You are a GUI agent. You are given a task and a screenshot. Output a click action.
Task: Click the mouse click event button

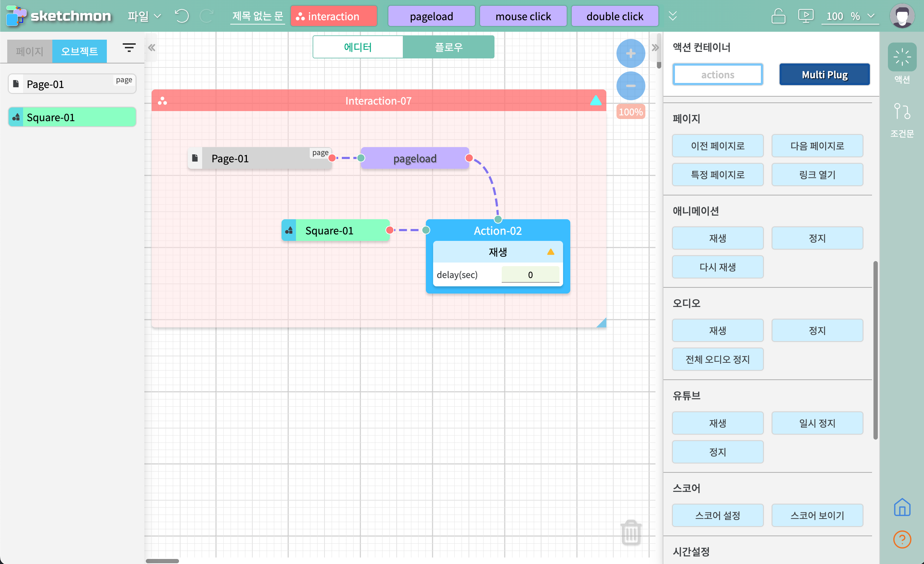[x=523, y=16]
